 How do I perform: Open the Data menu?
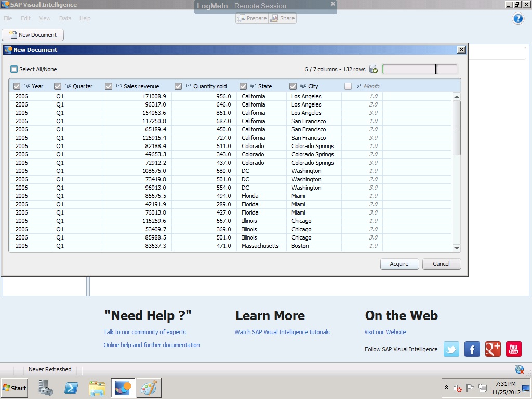pos(65,18)
